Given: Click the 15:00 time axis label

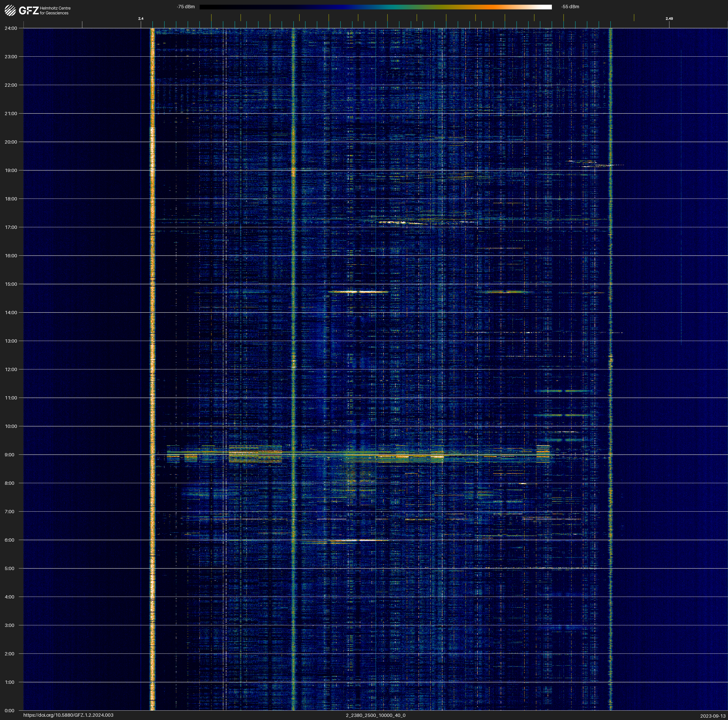Looking at the screenshot, I should (11, 284).
